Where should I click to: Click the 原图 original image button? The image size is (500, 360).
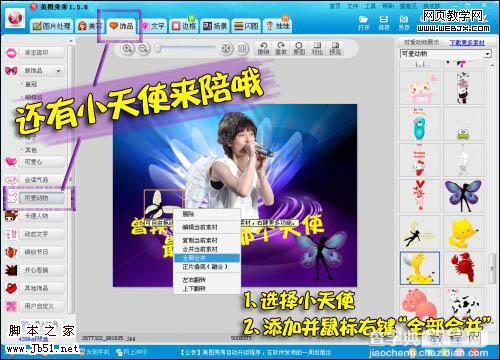point(299,49)
